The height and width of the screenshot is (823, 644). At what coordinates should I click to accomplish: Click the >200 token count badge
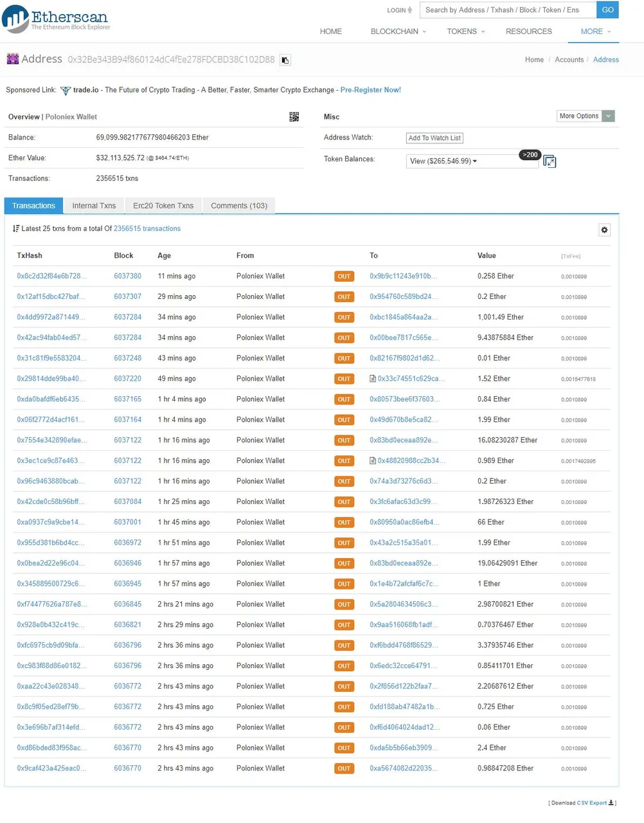point(530,155)
